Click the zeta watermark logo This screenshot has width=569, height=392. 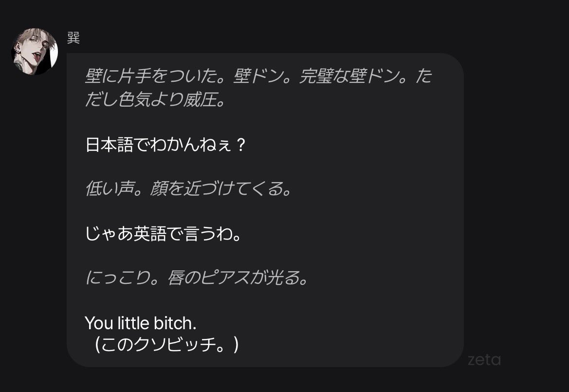484,360
